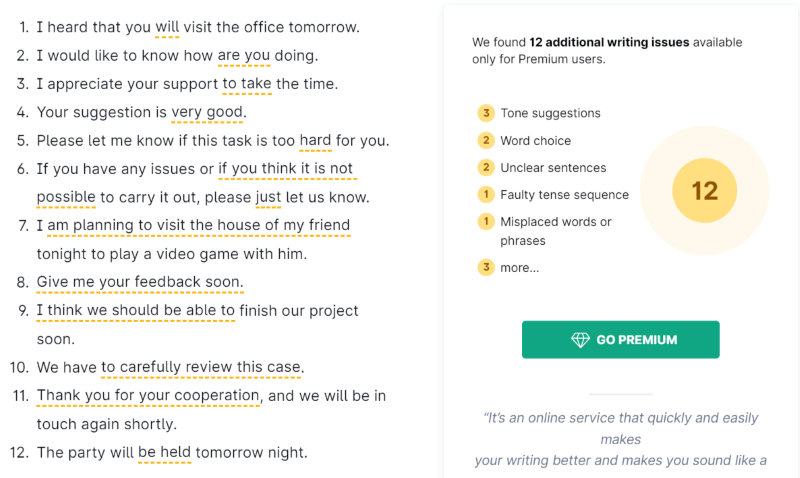Click the '3' badge beside more...

(486, 267)
